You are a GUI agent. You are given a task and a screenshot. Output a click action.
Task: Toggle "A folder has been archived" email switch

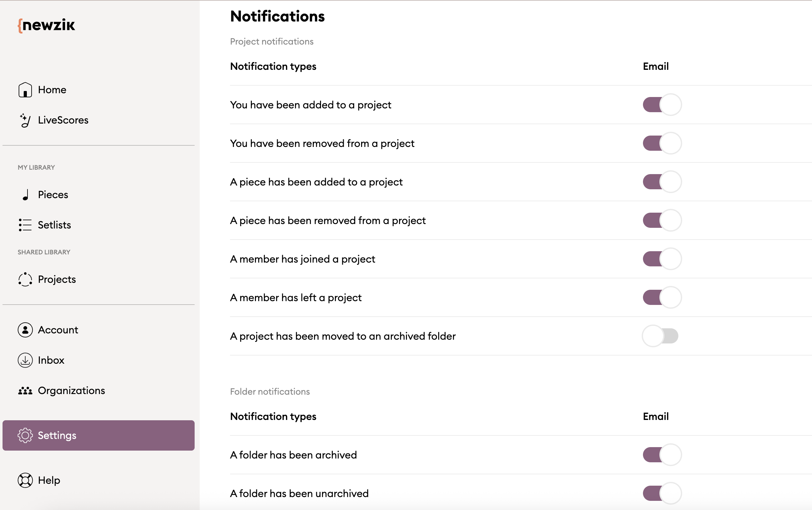click(662, 455)
